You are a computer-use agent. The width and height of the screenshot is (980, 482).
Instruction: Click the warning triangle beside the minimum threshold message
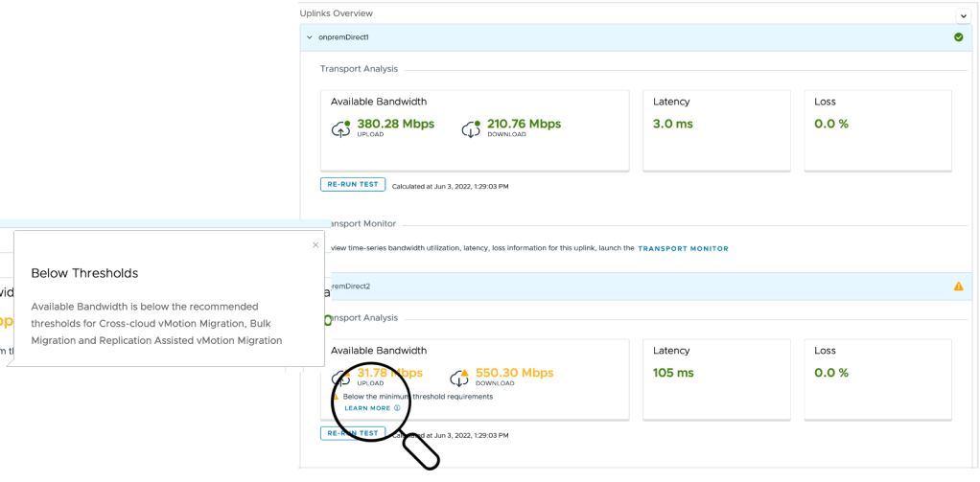coord(336,396)
